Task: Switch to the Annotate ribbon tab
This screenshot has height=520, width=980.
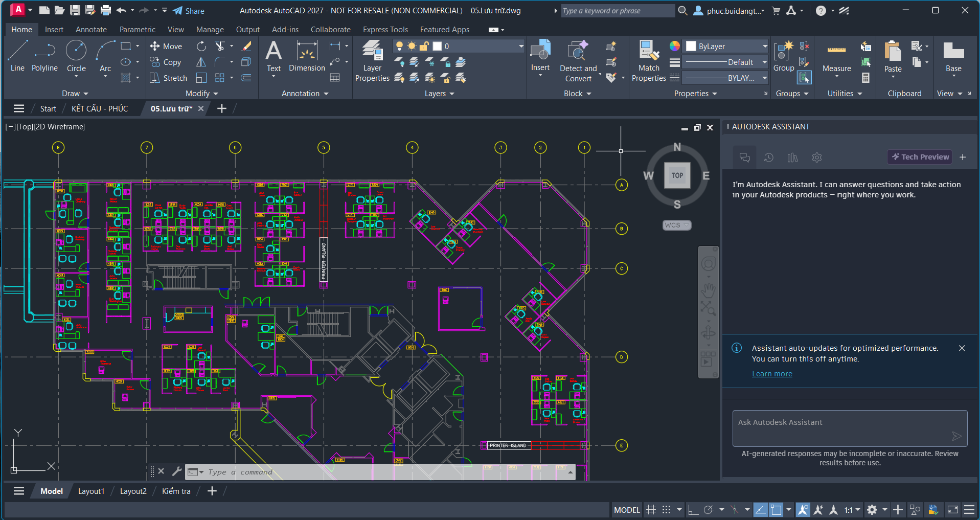Action: pyautogui.click(x=91, y=30)
